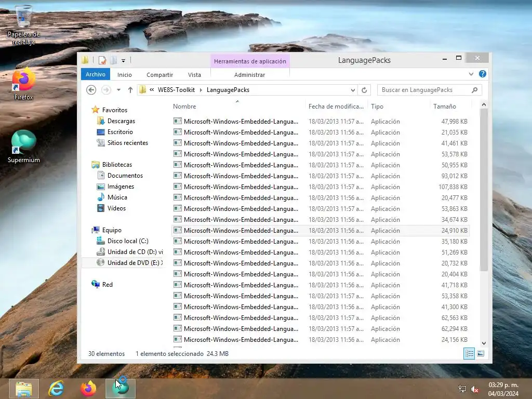Screen dimensions: 532x399
Task: Select Red in the navigation pane
Action: 107,285
